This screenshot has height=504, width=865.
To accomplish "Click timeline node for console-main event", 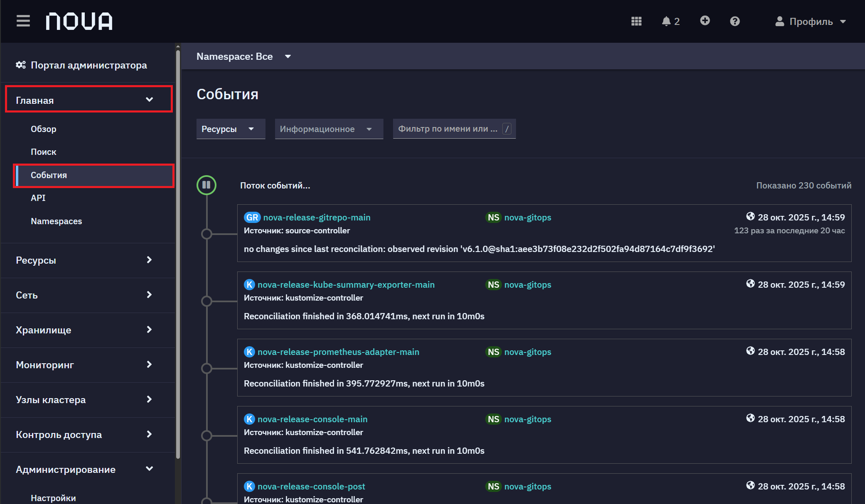I will 206,436.
